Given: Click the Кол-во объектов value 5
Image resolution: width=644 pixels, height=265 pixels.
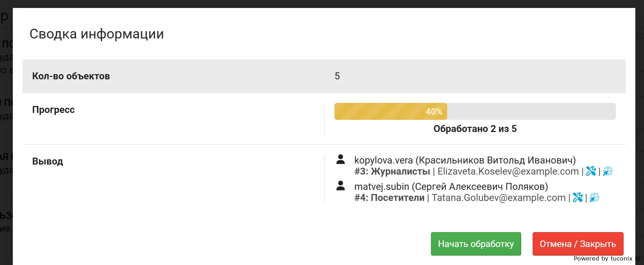Looking at the screenshot, I should tap(337, 76).
